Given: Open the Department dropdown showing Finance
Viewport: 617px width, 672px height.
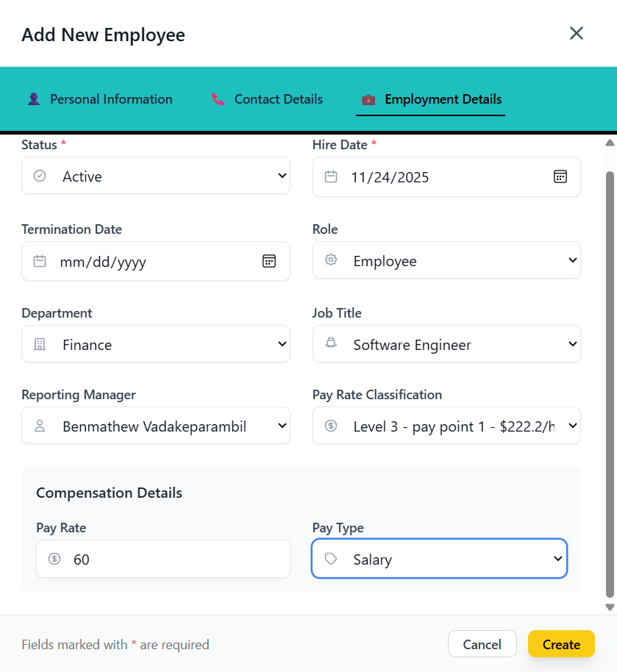Looking at the screenshot, I should [x=156, y=344].
